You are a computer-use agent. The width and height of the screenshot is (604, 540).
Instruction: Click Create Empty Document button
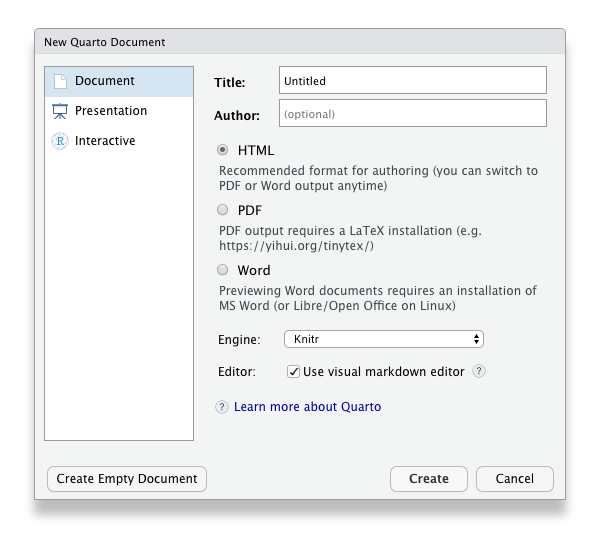tap(127, 479)
